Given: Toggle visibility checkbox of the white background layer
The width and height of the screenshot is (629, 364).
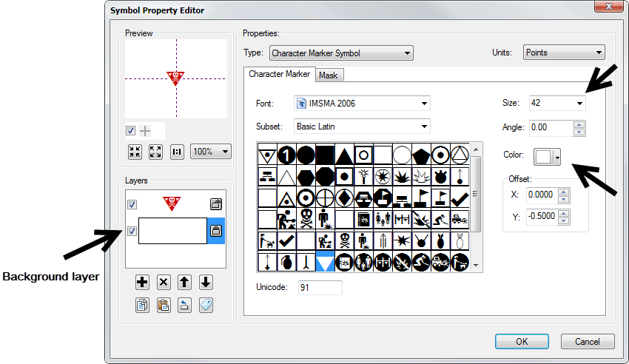Looking at the screenshot, I should (132, 231).
